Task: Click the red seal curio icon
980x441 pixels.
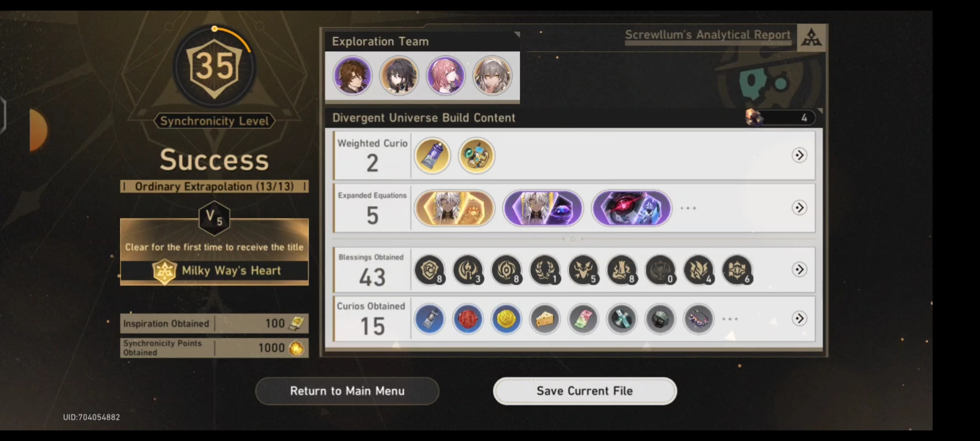Action: (468, 319)
